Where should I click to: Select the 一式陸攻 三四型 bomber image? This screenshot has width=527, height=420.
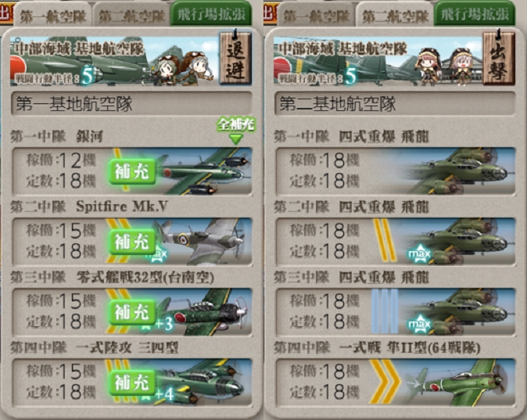[202, 382]
